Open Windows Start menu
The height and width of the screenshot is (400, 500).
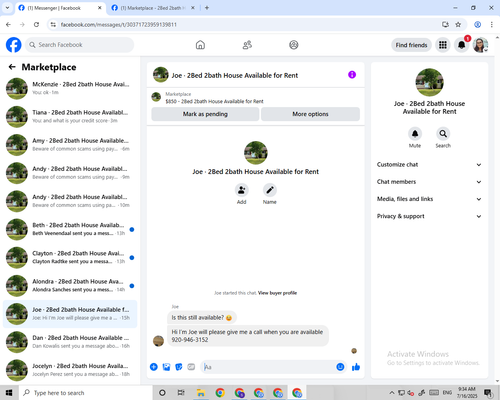9,393
